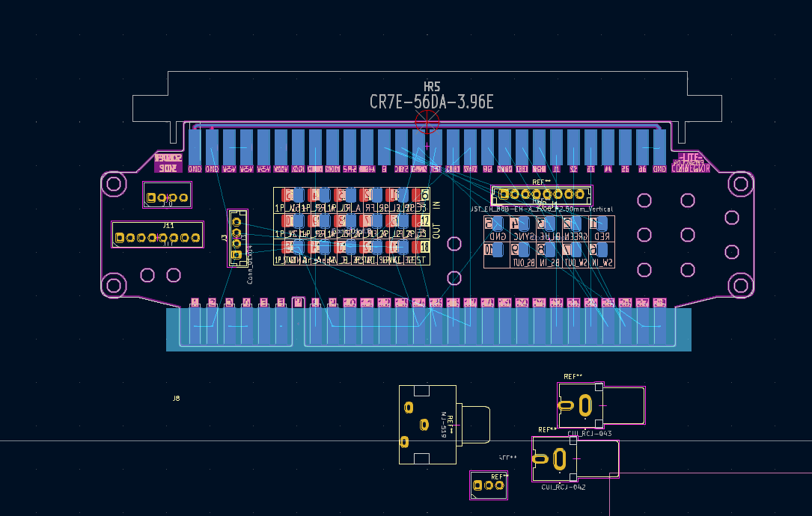Click the OUT silkscreen label
This screenshot has width=812, height=516.
tap(436, 231)
